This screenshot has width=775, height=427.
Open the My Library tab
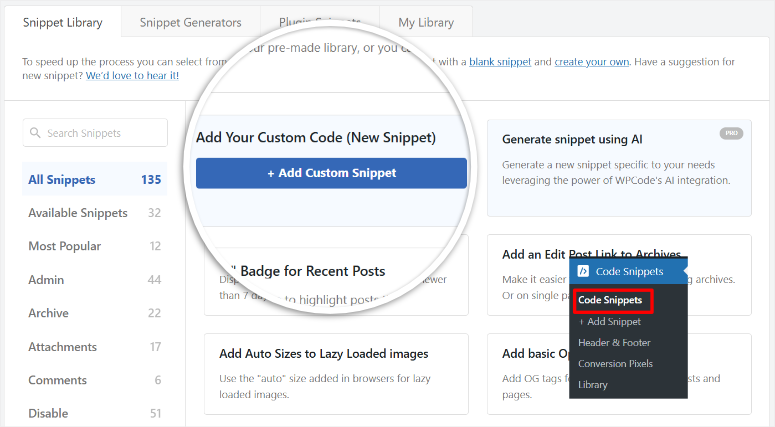[x=425, y=22]
